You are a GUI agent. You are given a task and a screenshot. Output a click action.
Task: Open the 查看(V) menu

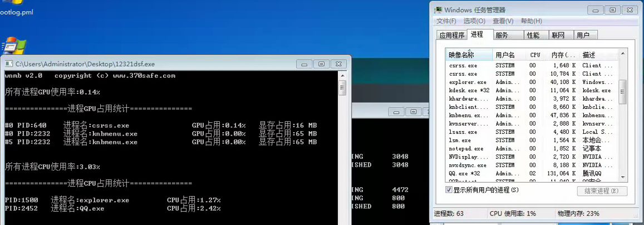pos(503,21)
